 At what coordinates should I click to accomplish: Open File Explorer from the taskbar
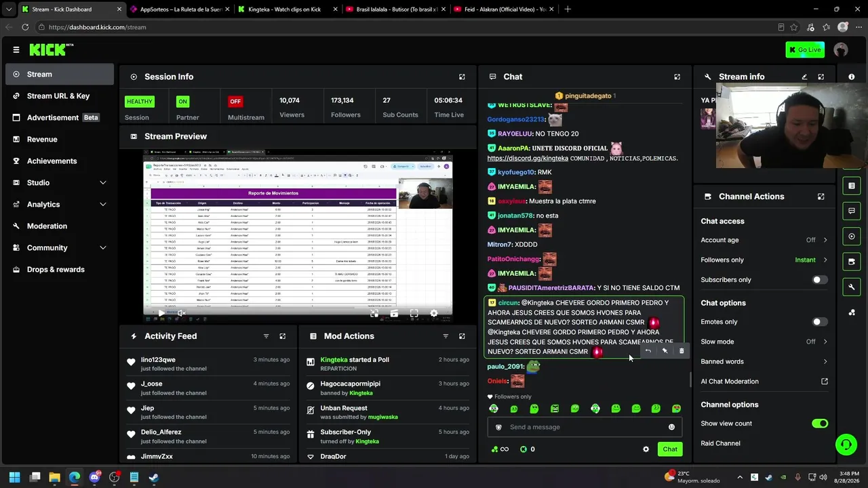(x=54, y=477)
